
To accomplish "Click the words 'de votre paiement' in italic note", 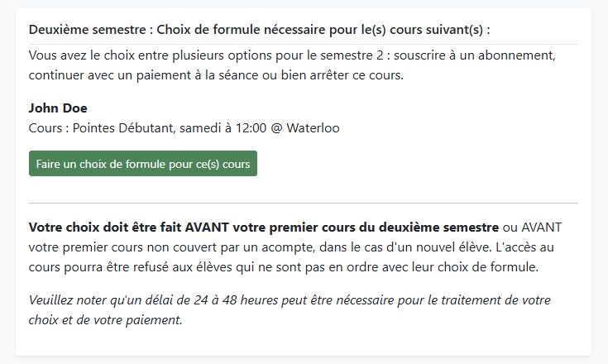I will (129, 320).
